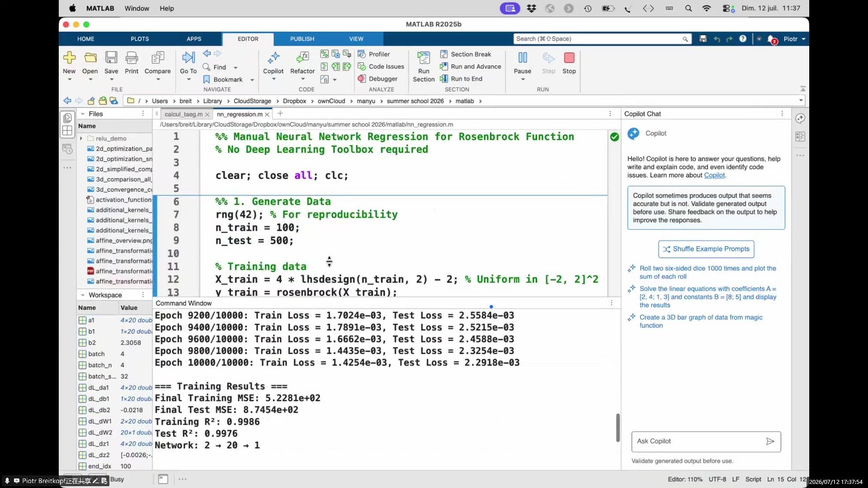Screen dimensions: 868x488
Task: Close the nn_regression.m tab
Action: coord(267,115)
